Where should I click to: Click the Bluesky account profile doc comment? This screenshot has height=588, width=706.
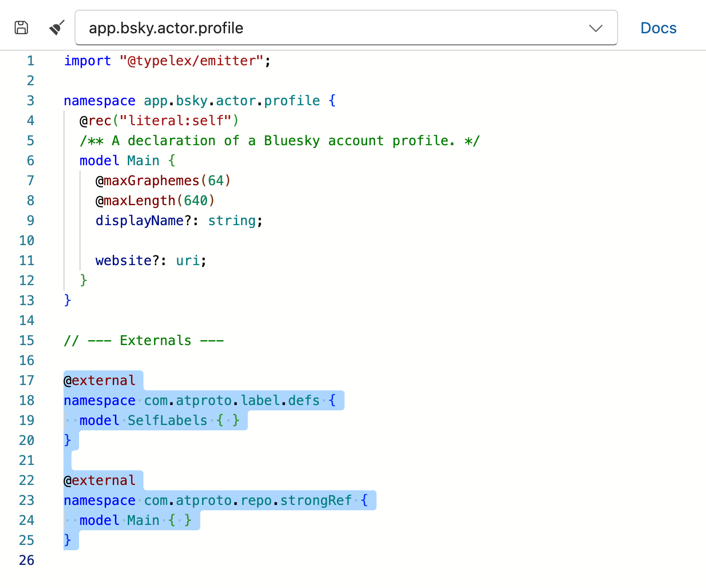[280, 141]
